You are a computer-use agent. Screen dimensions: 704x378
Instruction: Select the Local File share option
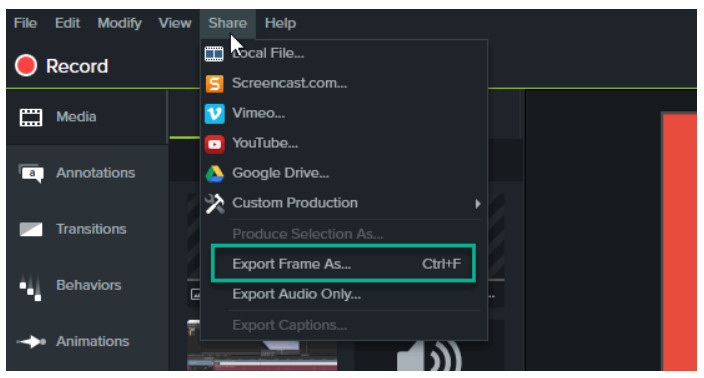(x=343, y=53)
